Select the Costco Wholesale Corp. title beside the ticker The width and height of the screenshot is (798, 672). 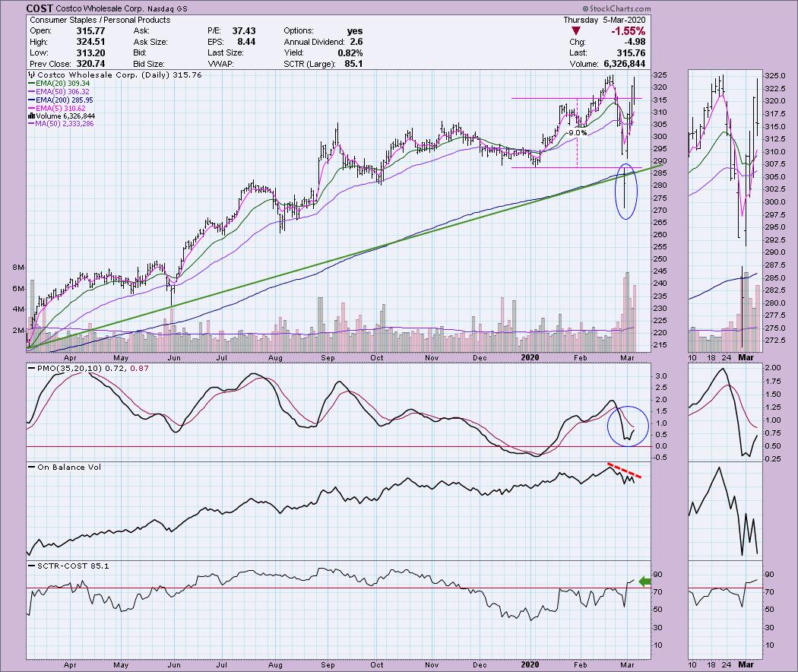tap(100, 8)
